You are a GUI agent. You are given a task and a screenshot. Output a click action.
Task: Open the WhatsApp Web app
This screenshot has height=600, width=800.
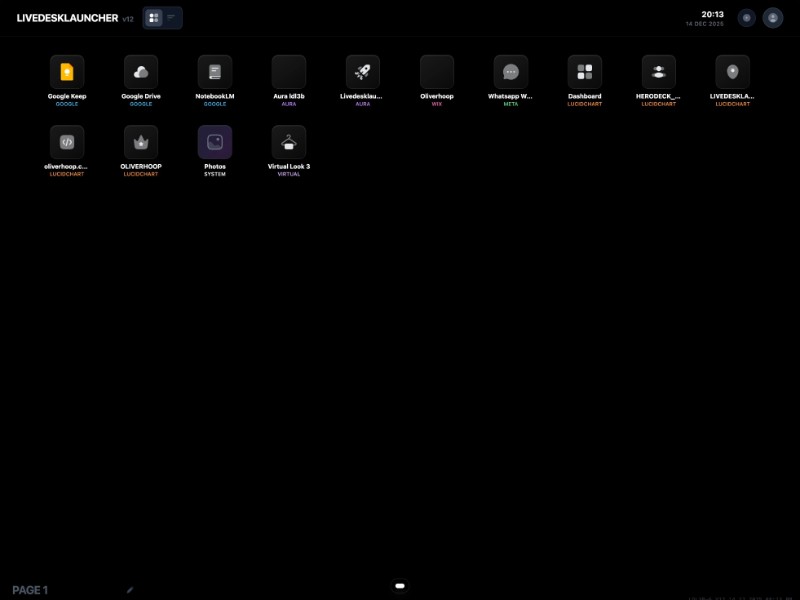[511, 72]
